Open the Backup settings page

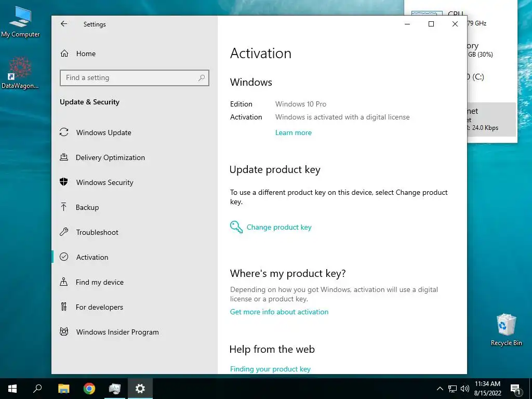pyautogui.click(x=87, y=207)
